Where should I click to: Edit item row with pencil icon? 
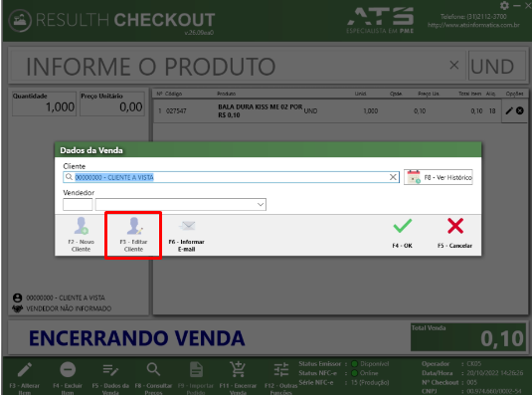pos(509,110)
